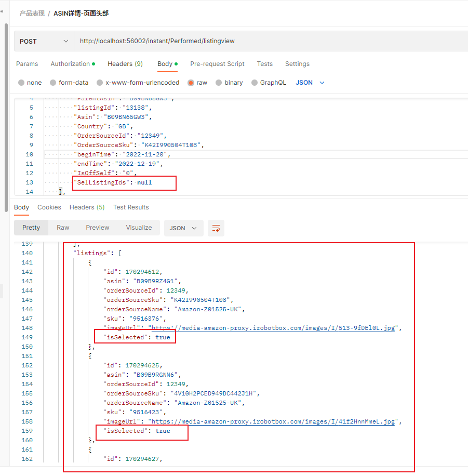Click the orderSourceSku value 4V10H2PCED949DC442J1H
The image size is (468, 476).
tap(213, 393)
